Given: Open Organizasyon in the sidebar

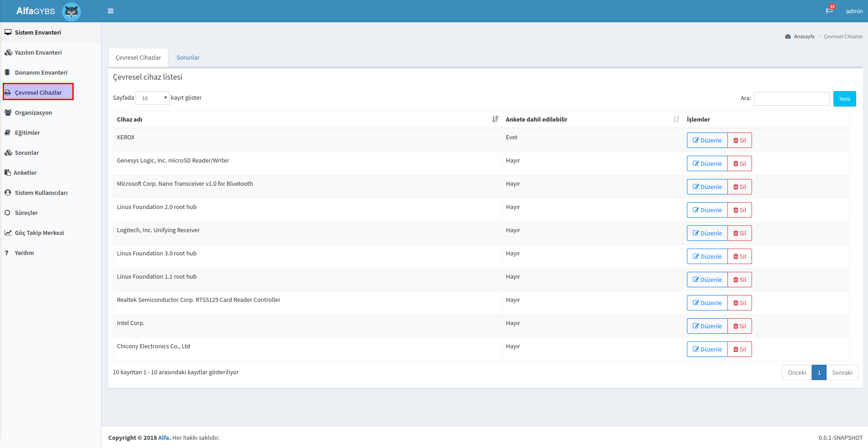Looking at the screenshot, I should 50,112.
